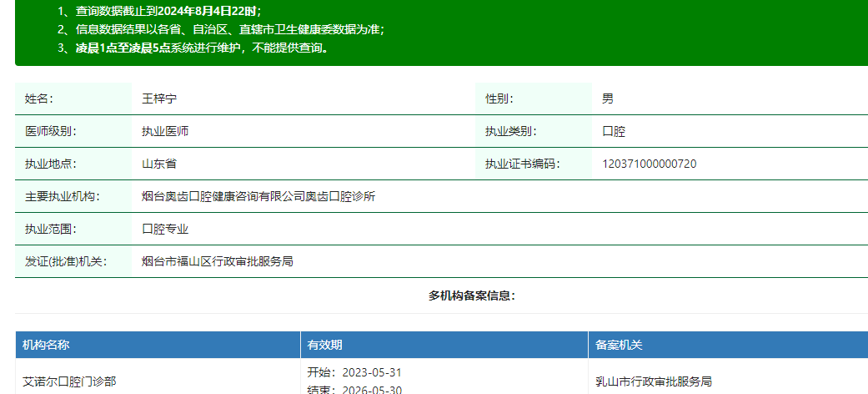The image size is (868, 394).
Task: Click the start date 2023-05-31
Action: coord(354,372)
